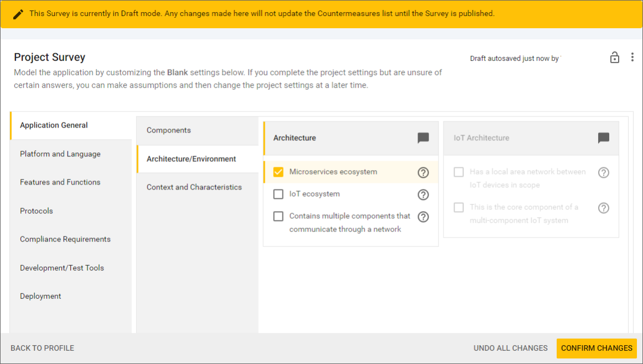Open the Deployment section
The height and width of the screenshot is (364, 643).
click(x=40, y=296)
